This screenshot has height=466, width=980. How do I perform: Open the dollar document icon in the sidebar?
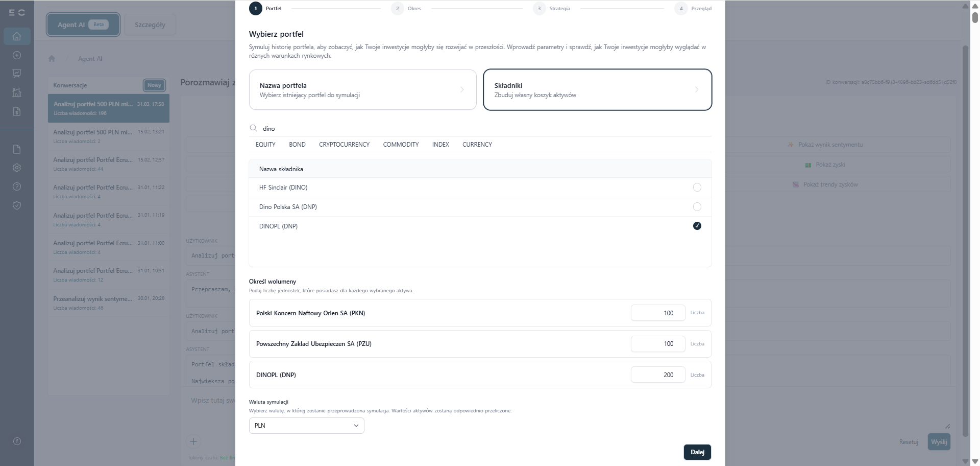(x=17, y=111)
